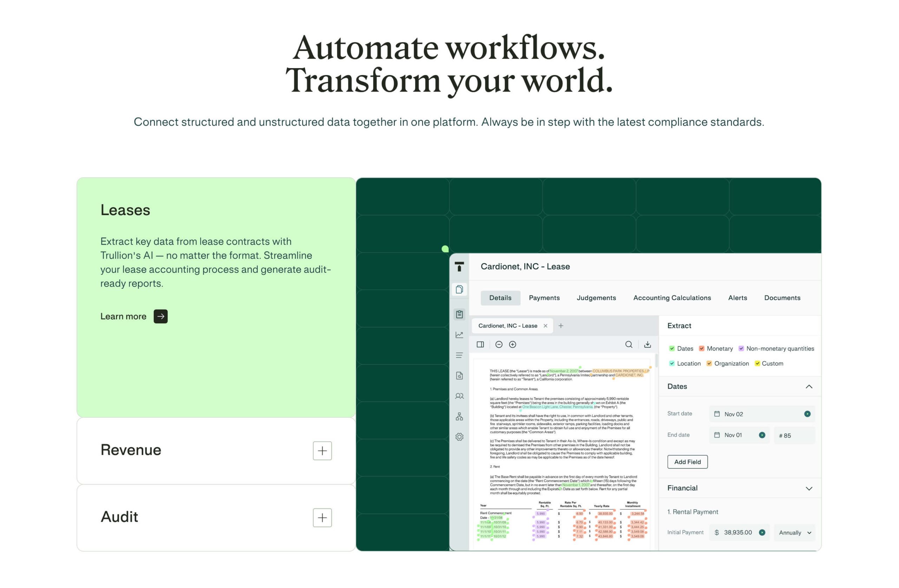Expand the Audit card with plus

click(322, 517)
